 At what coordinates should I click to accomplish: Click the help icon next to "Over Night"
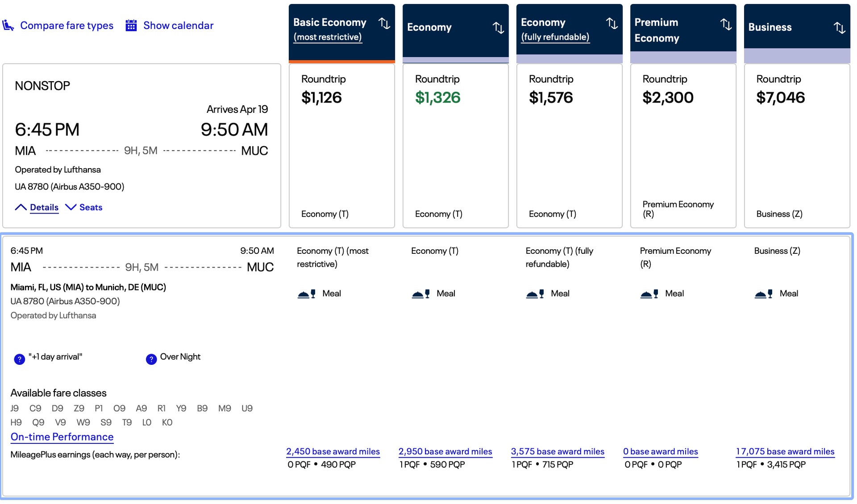[x=151, y=359]
